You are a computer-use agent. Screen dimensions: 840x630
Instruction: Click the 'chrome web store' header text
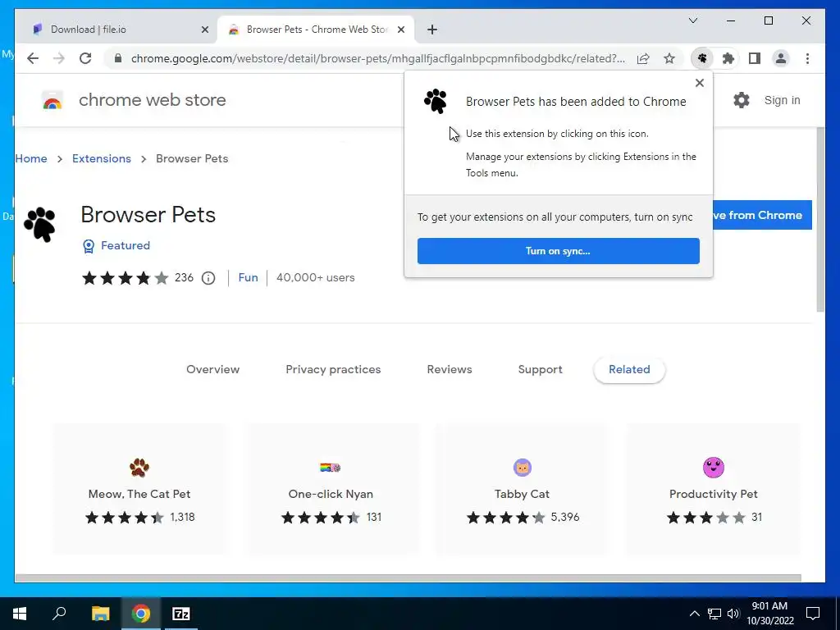click(152, 100)
